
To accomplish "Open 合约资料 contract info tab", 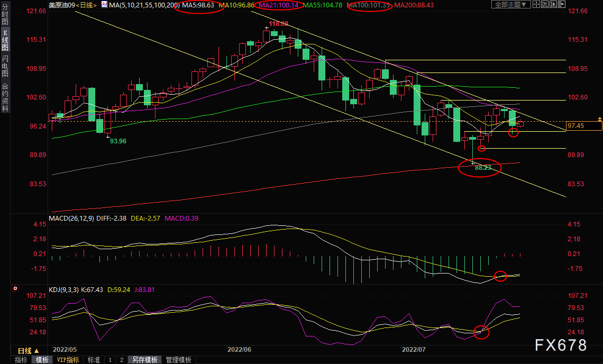I will point(5,97).
